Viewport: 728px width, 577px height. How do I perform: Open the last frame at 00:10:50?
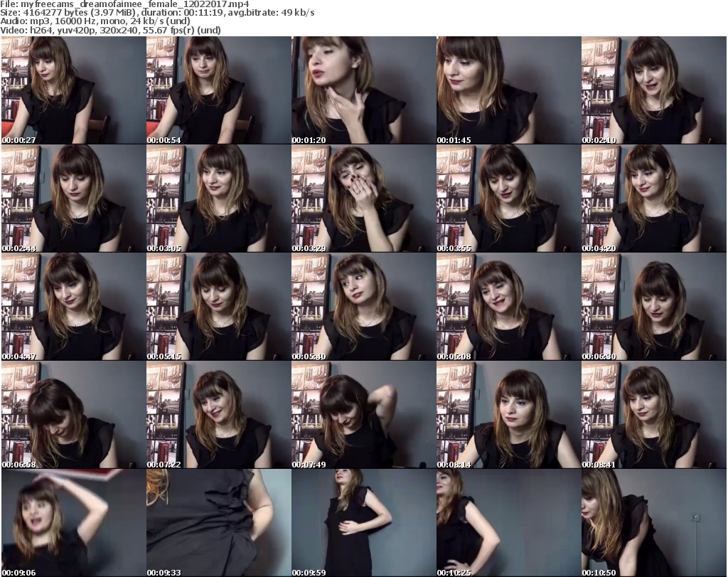coord(653,523)
